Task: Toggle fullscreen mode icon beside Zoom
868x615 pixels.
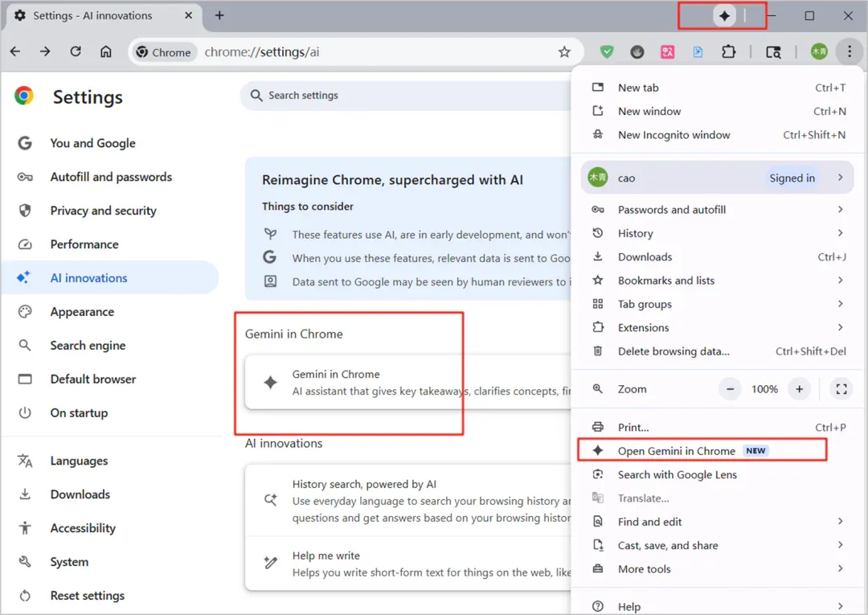Action: pyautogui.click(x=841, y=389)
